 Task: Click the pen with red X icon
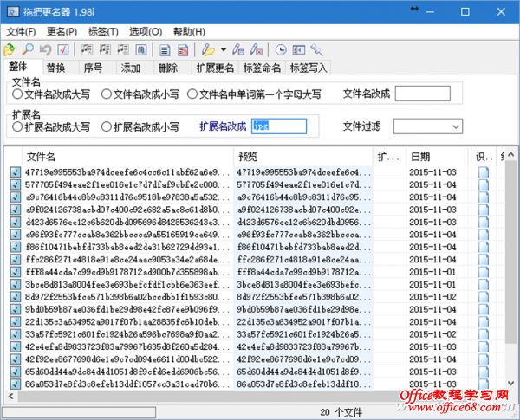point(257,50)
